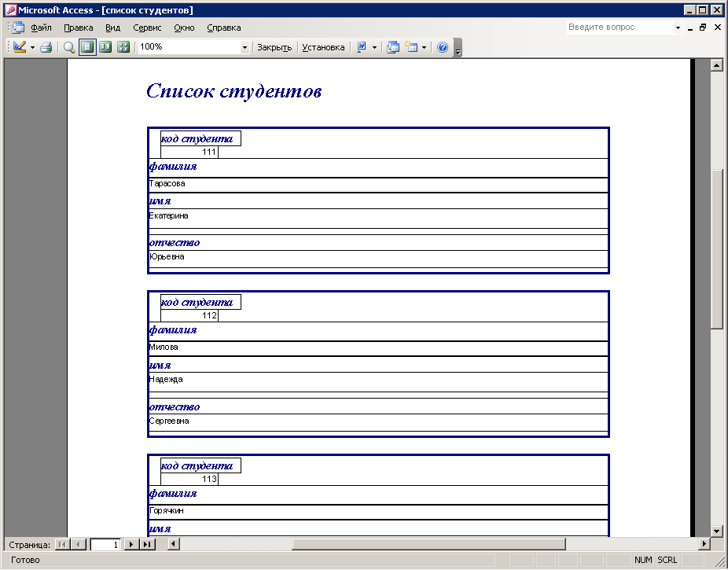728x570 pixels.
Task: Open the Вид menu
Action: click(113, 28)
